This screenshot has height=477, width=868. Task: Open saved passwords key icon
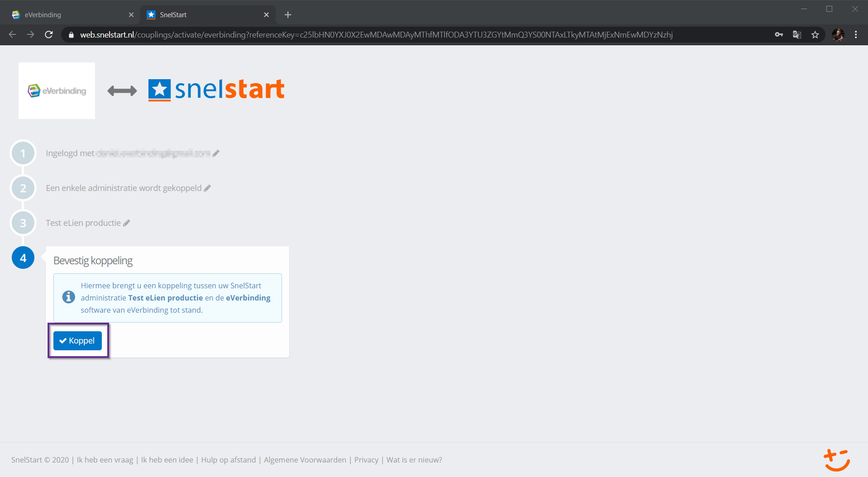(779, 35)
